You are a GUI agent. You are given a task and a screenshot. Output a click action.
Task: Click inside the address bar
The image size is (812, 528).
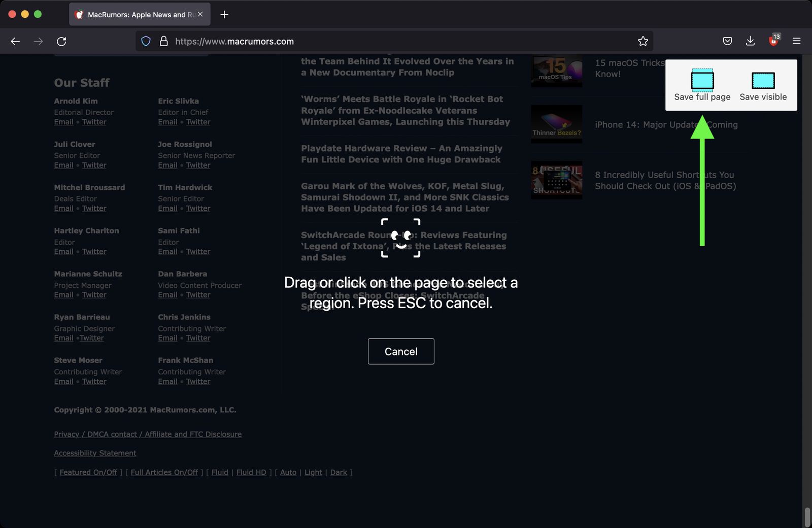pos(355,41)
